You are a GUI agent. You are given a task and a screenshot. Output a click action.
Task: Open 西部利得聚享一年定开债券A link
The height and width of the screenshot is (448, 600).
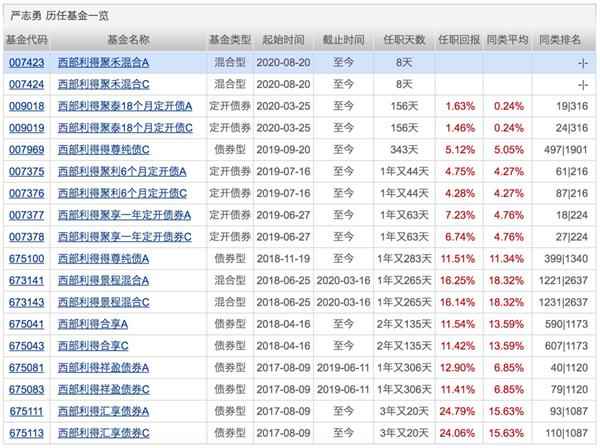(125, 215)
